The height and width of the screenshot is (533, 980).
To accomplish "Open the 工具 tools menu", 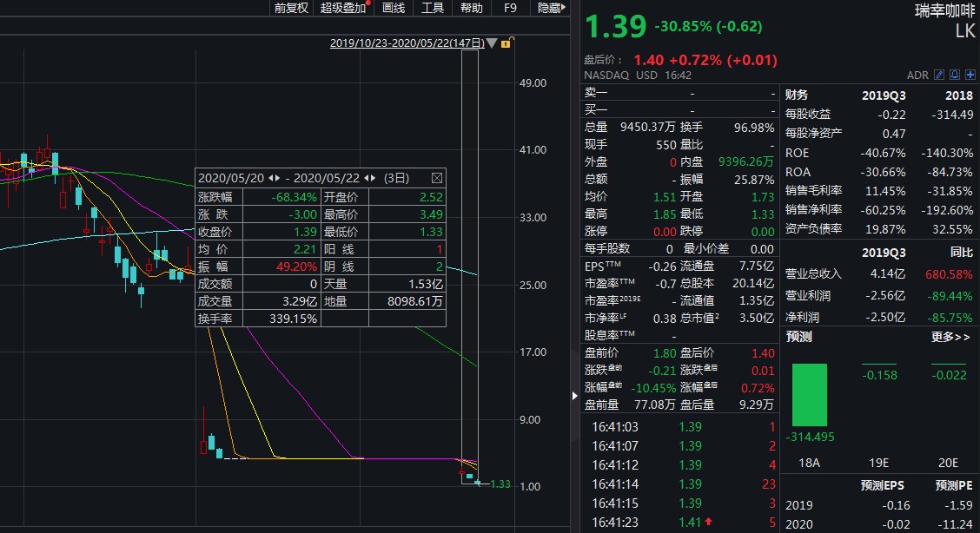I will (x=433, y=8).
